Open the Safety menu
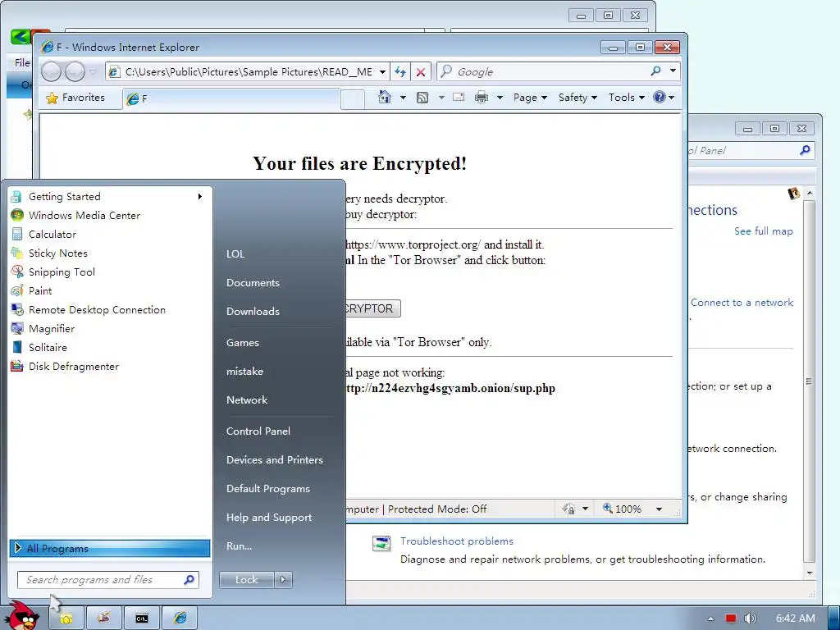 [577, 98]
